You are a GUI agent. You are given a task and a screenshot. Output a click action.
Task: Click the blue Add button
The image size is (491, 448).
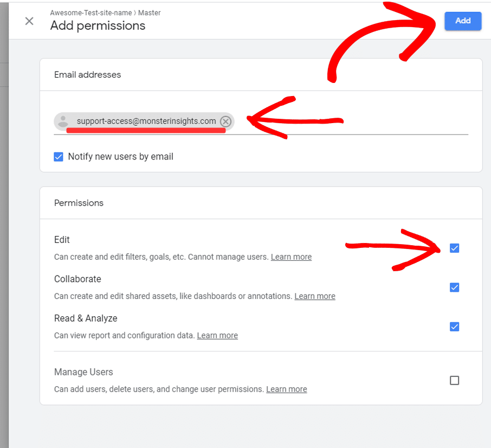coord(463,21)
